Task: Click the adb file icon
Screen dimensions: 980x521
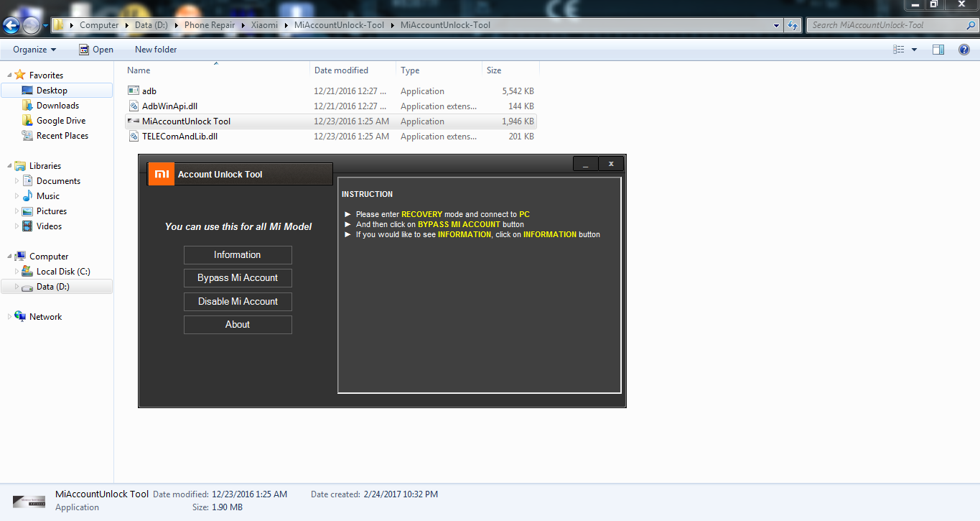Action: [134, 91]
